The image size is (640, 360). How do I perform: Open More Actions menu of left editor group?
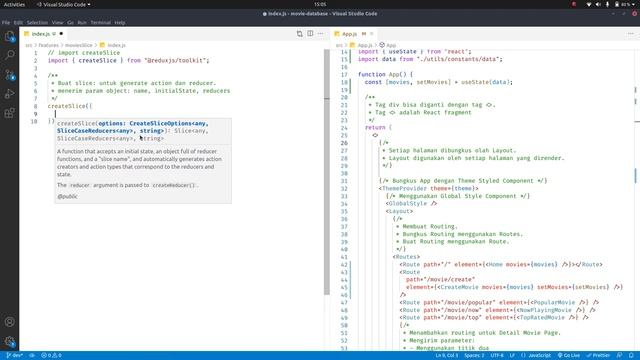[320, 34]
